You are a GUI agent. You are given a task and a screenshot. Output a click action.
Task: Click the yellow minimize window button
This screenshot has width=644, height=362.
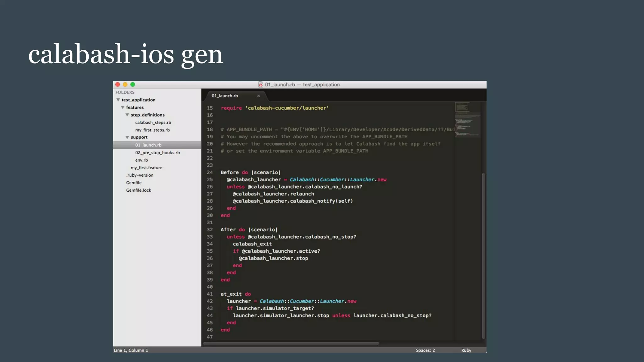[x=125, y=85]
